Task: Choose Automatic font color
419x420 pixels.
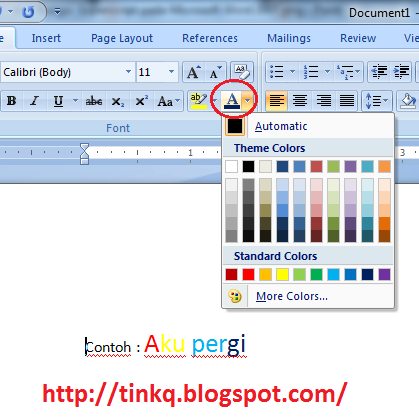Action: 308,126
